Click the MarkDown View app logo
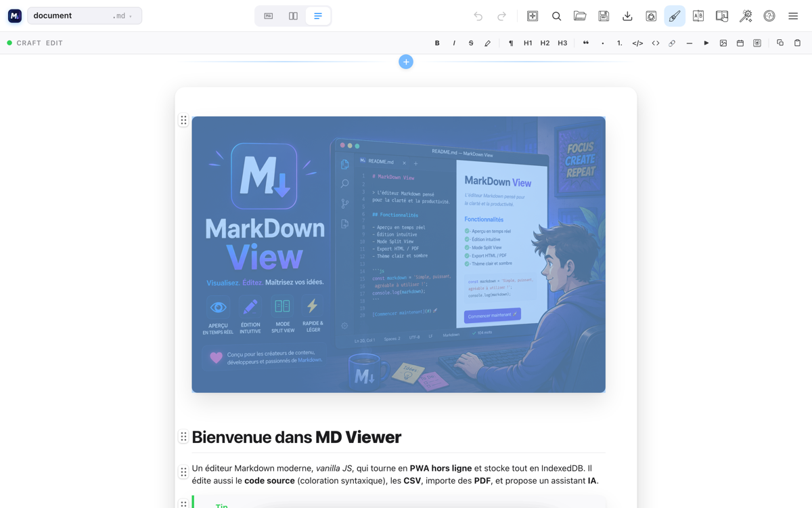The height and width of the screenshot is (508, 812). [15, 16]
